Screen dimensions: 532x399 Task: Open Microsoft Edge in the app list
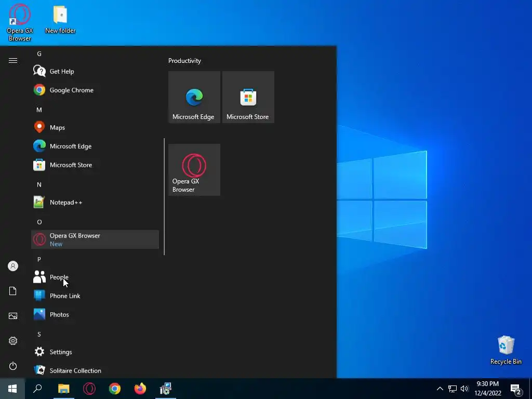(x=95, y=146)
